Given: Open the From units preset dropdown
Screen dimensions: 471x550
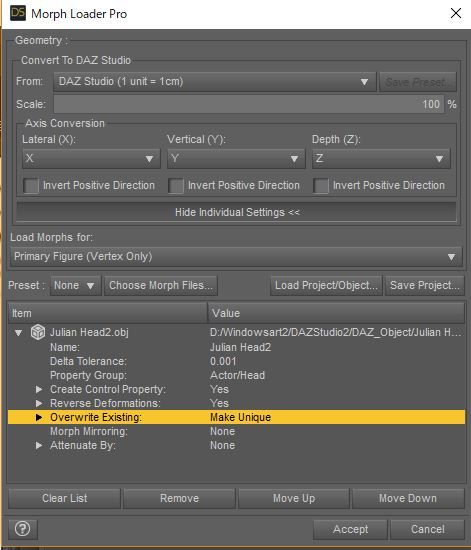Looking at the screenshot, I should coord(215,82).
